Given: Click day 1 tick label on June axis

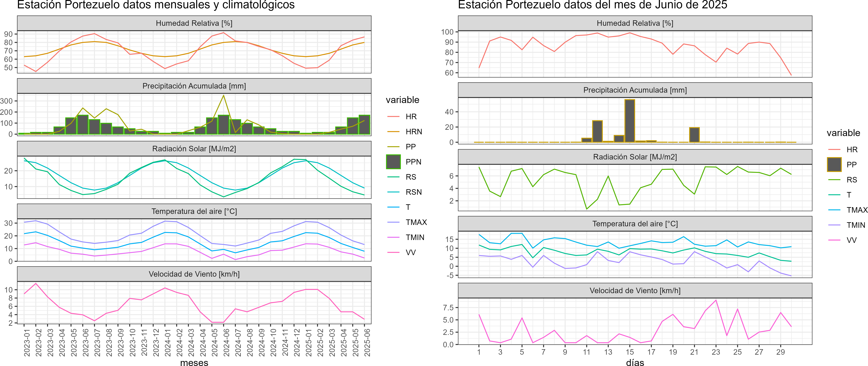Looking at the screenshot, I should coord(479,352).
